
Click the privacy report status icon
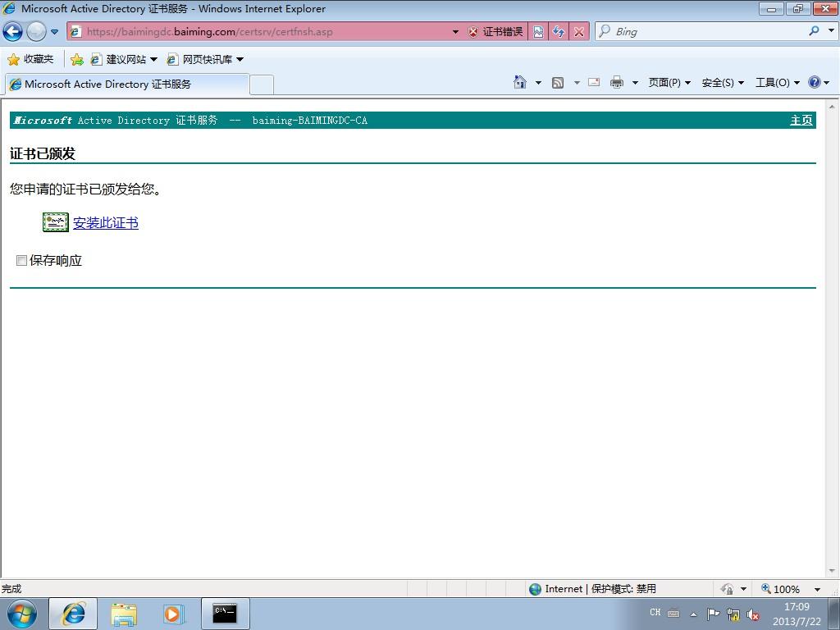(x=727, y=589)
